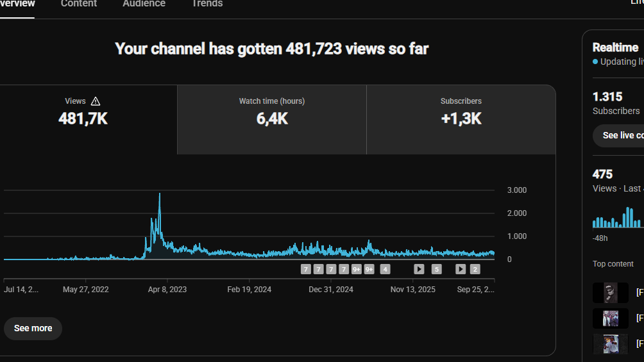Click the 2.000 y-axis label
The height and width of the screenshot is (362, 644).
[x=517, y=213]
